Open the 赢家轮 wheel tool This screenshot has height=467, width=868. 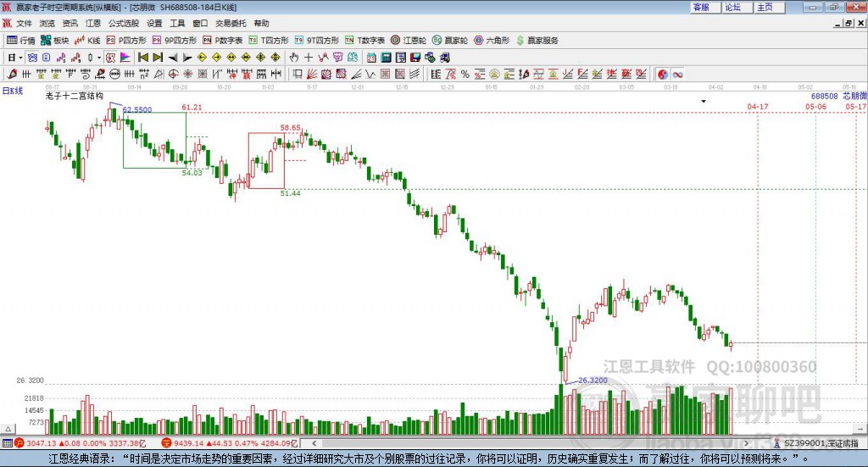pyautogui.click(x=450, y=41)
